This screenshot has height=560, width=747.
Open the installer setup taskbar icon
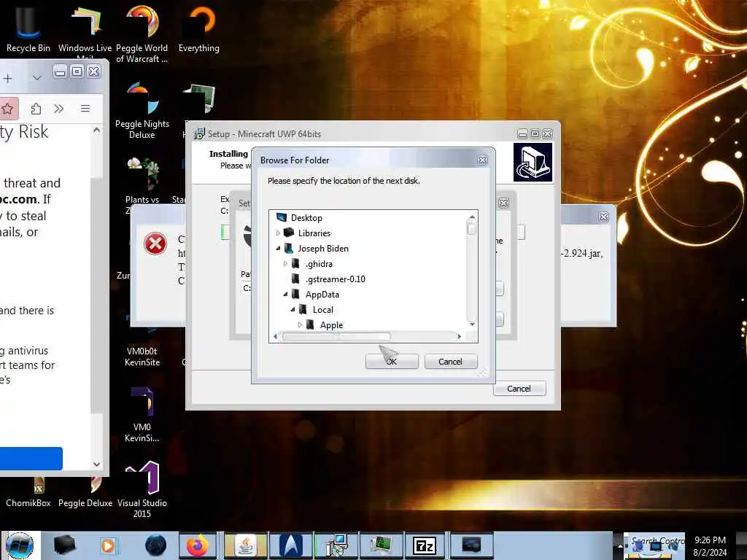point(337,545)
